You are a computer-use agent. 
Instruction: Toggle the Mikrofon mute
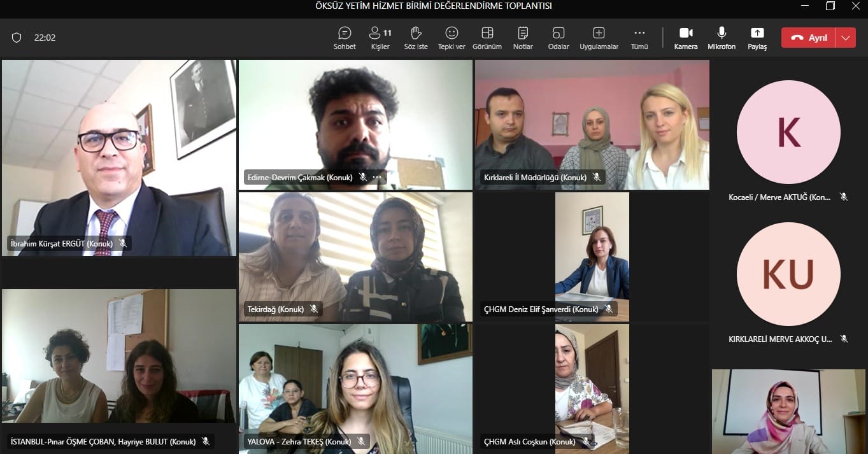coord(722,38)
